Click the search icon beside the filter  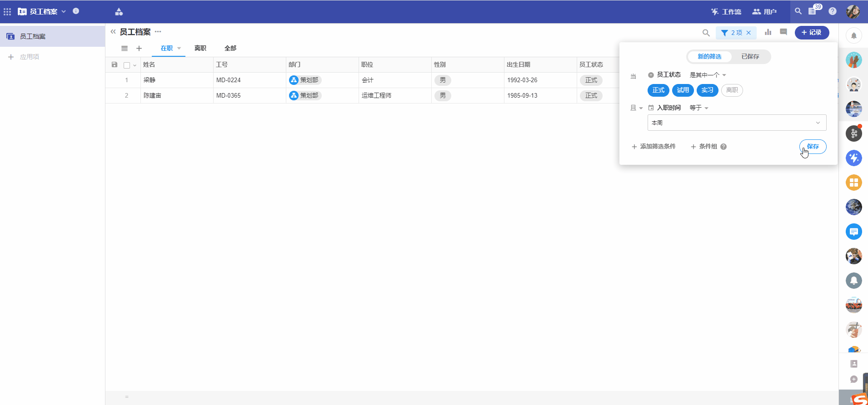(x=706, y=33)
